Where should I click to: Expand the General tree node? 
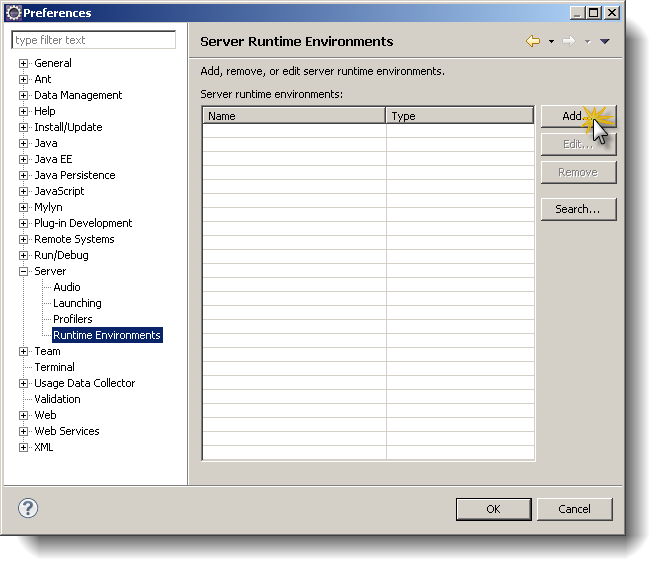(23, 63)
